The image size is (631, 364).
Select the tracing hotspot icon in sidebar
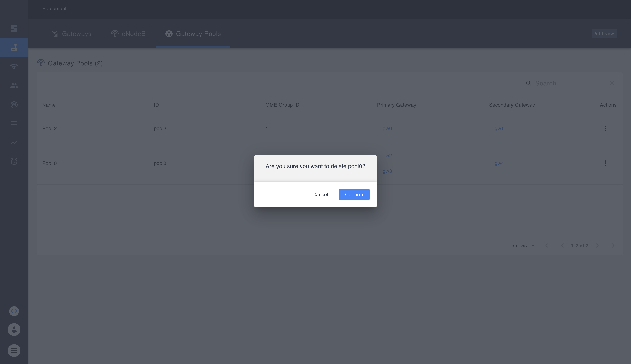tap(14, 104)
